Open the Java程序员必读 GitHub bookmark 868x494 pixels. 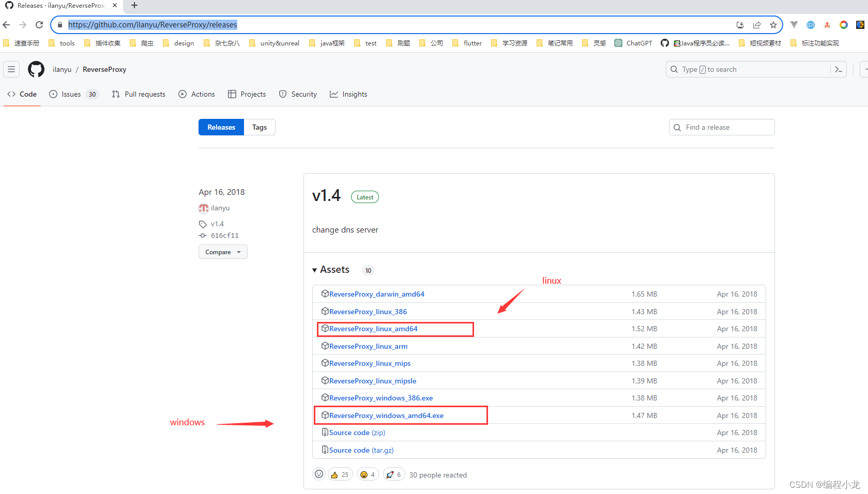[x=695, y=43]
